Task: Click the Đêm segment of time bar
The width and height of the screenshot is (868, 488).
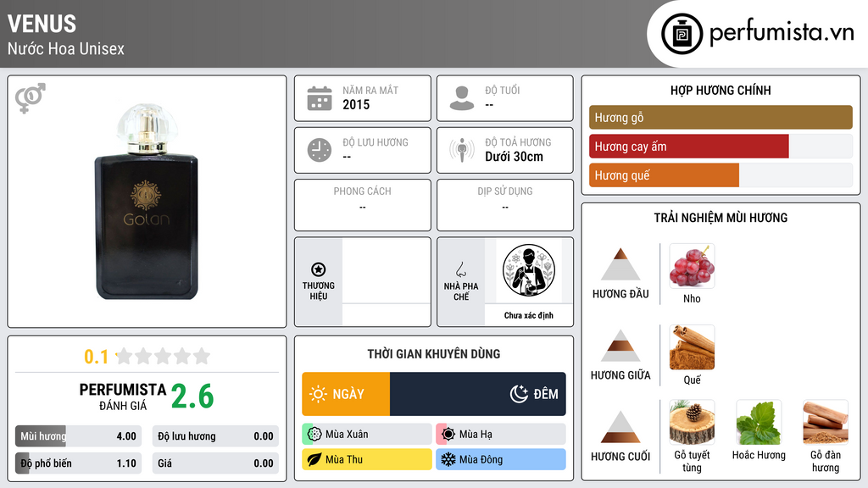Action: (478, 394)
